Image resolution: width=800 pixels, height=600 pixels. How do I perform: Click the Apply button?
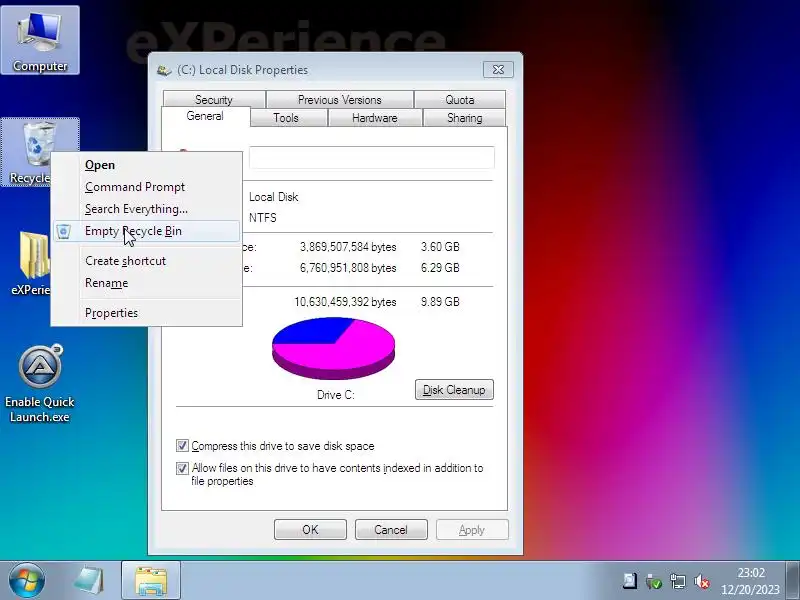pyautogui.click(x=472, y=530)
